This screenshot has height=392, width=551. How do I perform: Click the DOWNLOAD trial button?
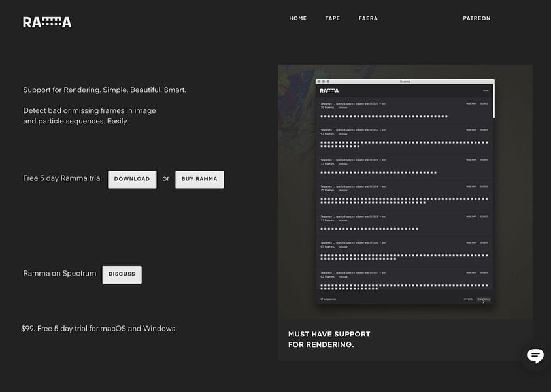[132, 179]
